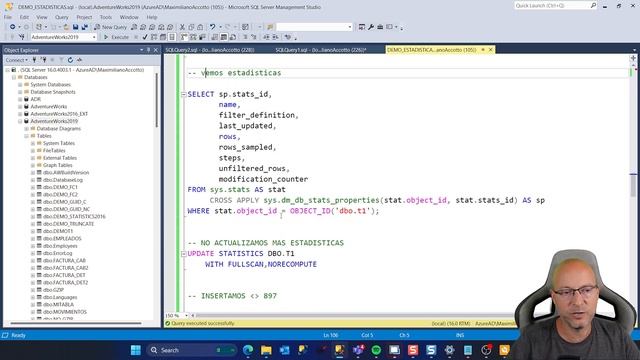Image resolution: width=640 pixels, height=360 pixels.
Task: Open the Tools menu
Action: coord(106,17)
